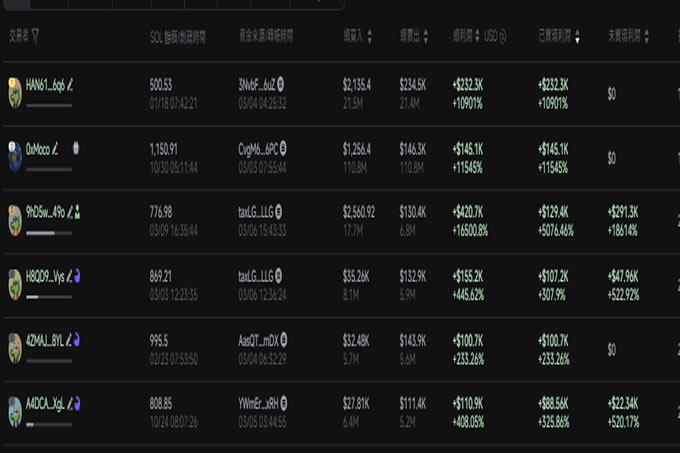The height and width of the screenshot is (453, 680).
Task: Click the avatar of trader 0xMoco
Action: 15,156
